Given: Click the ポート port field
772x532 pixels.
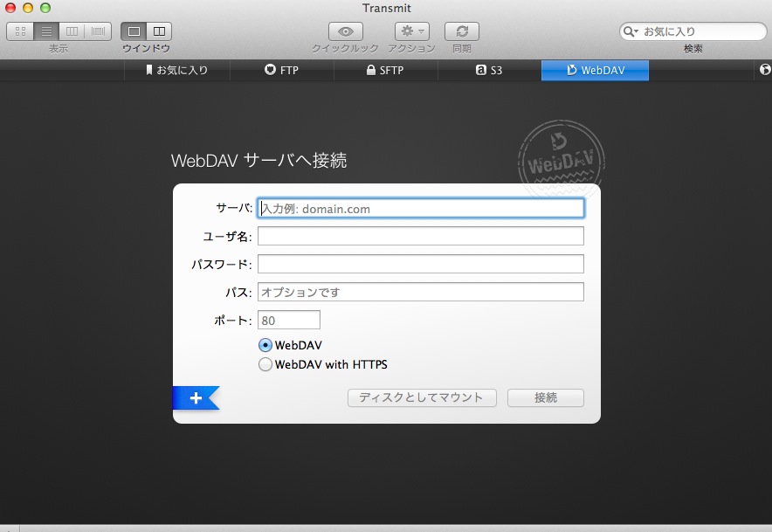Looking at the screenshot, I should (x=289, y=321).
